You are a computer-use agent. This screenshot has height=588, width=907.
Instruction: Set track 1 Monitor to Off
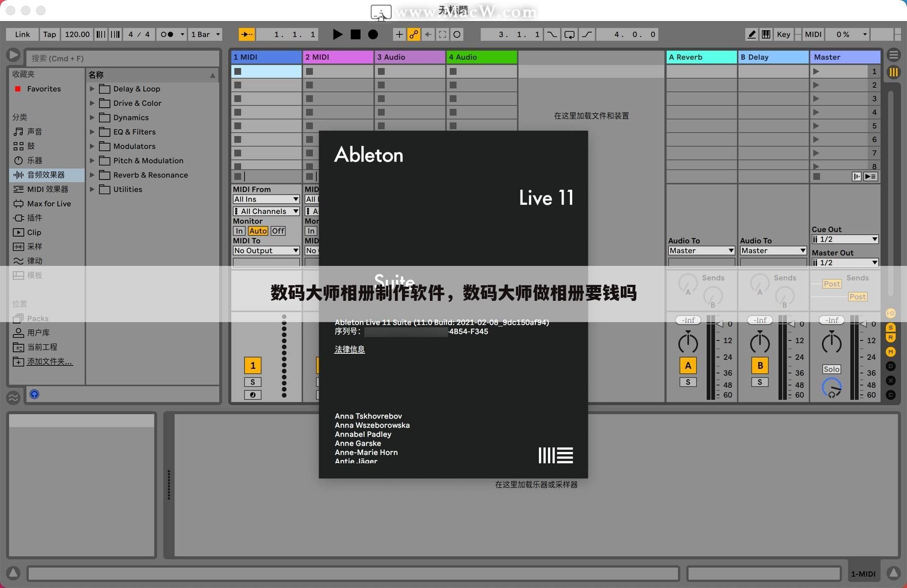coord(278,231)
